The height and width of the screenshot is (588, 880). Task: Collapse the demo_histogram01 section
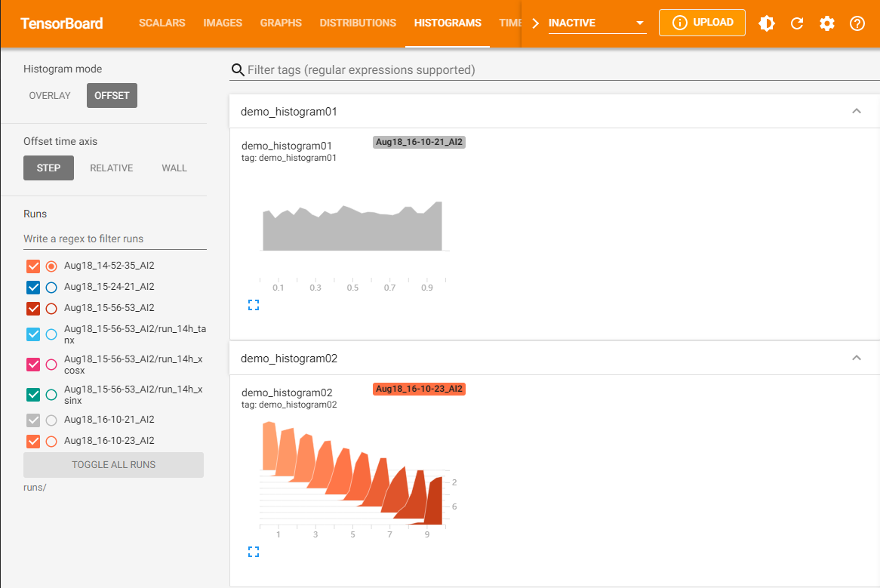pyautogui.click(x=856, y=111)
